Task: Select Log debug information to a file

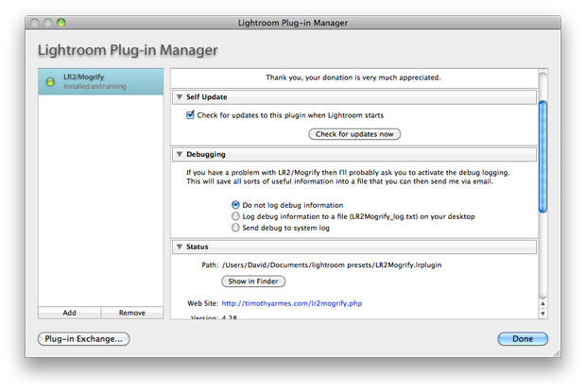Action: [235, 216]
